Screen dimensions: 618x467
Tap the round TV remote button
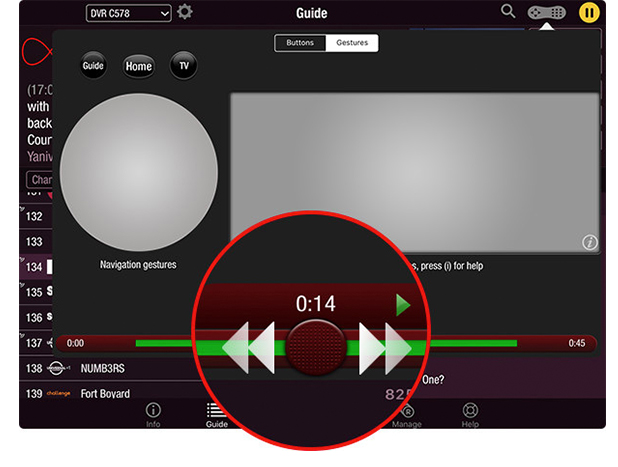(x=184, y=65)
